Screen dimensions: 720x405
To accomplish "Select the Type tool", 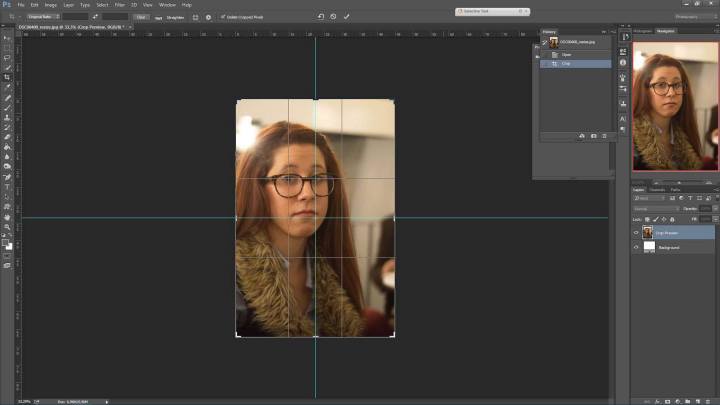I will (x=7, y=186).
